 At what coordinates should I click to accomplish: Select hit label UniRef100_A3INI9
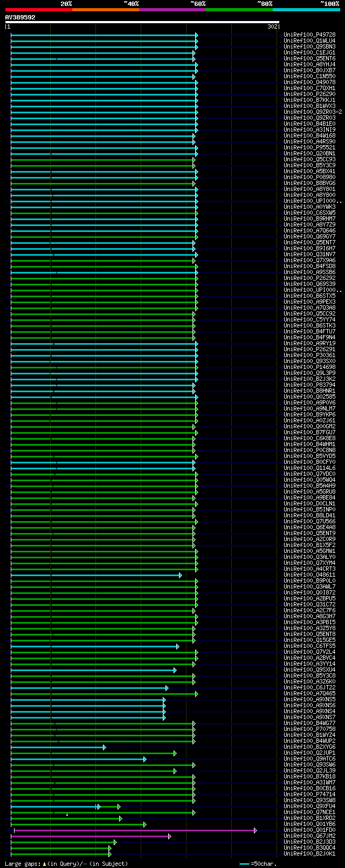309,129
